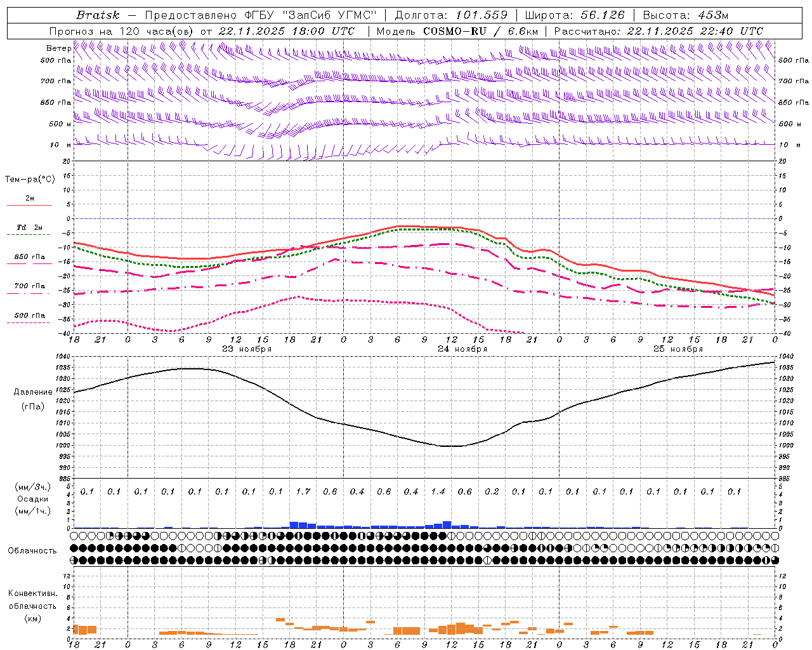Click the '(км)' unit under convective cloudiness
The height and width of the screenshot is (650, 812).
coord(32,618)
